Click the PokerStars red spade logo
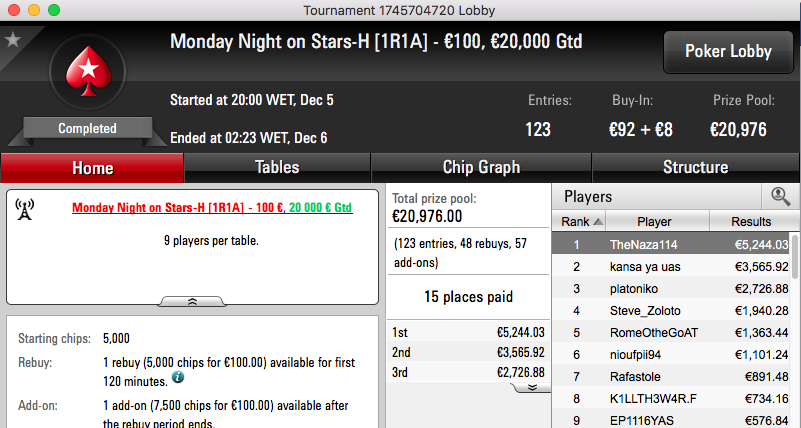Image resolution: width=801 pixels, height=428 pixels. click(88, 72)
